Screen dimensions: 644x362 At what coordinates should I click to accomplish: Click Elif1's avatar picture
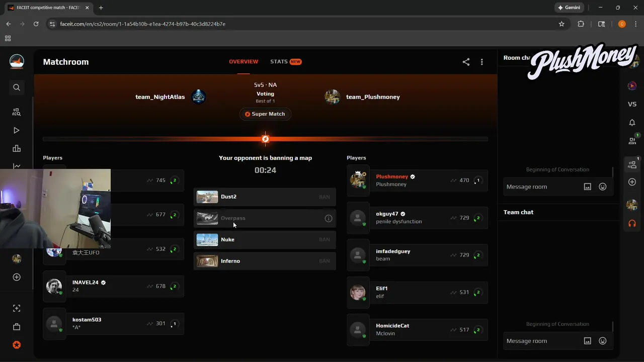(358, 293)
